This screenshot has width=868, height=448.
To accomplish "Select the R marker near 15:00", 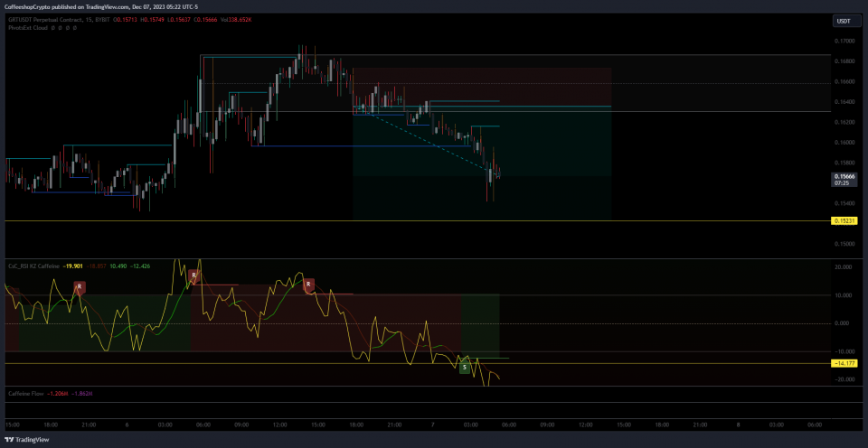I will (309, 285).
